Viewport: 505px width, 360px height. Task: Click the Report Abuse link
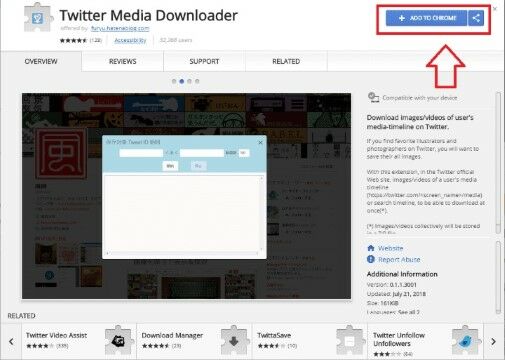point(399,260)
